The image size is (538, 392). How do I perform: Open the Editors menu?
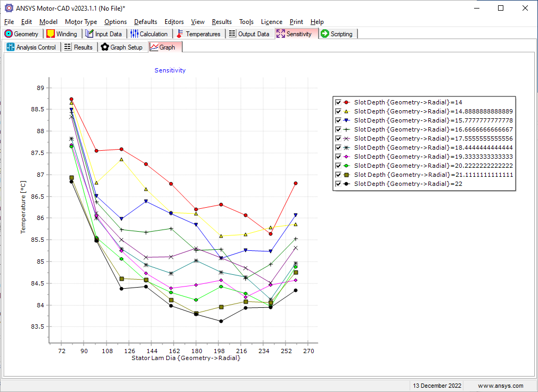tap(174, 22)
